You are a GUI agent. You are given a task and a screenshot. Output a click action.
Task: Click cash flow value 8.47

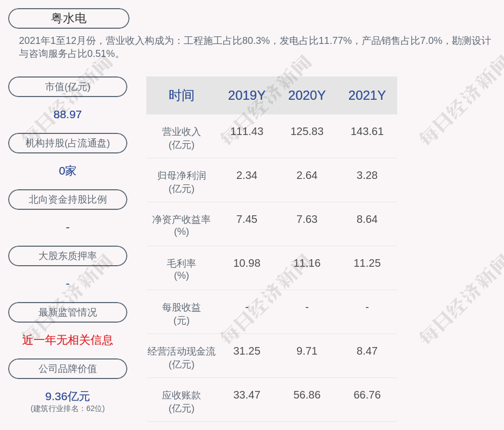[367, 351]
